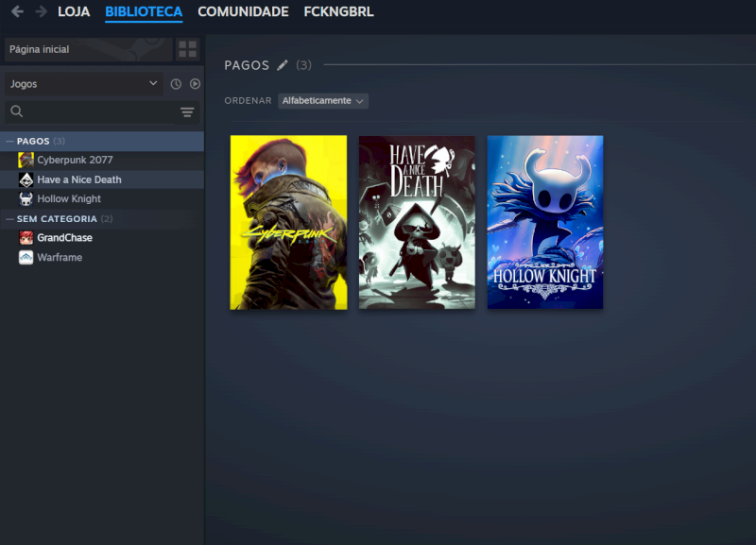Open the Hollow Knight cover art
The image size is (756, 545).
click(x=545, y=222)
